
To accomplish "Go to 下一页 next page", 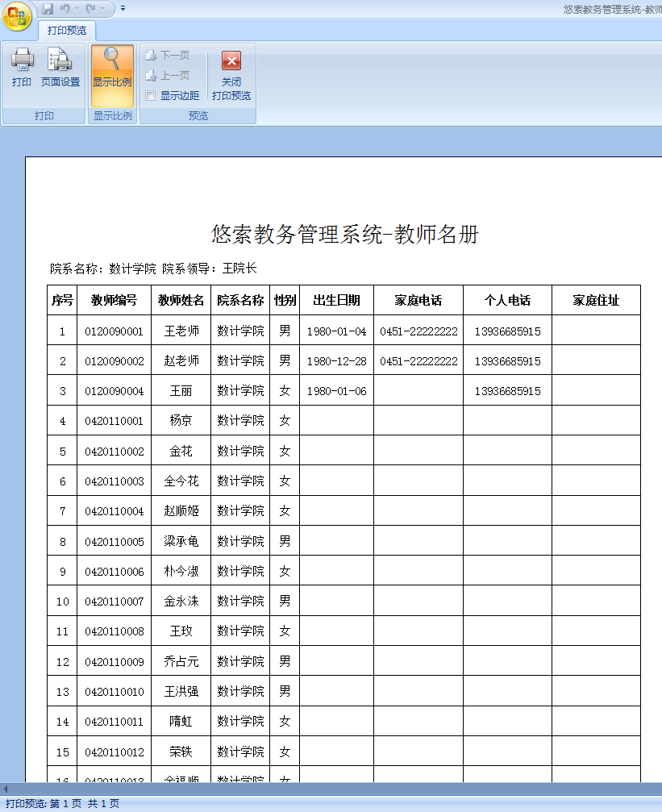I will [x=168, y=55].
